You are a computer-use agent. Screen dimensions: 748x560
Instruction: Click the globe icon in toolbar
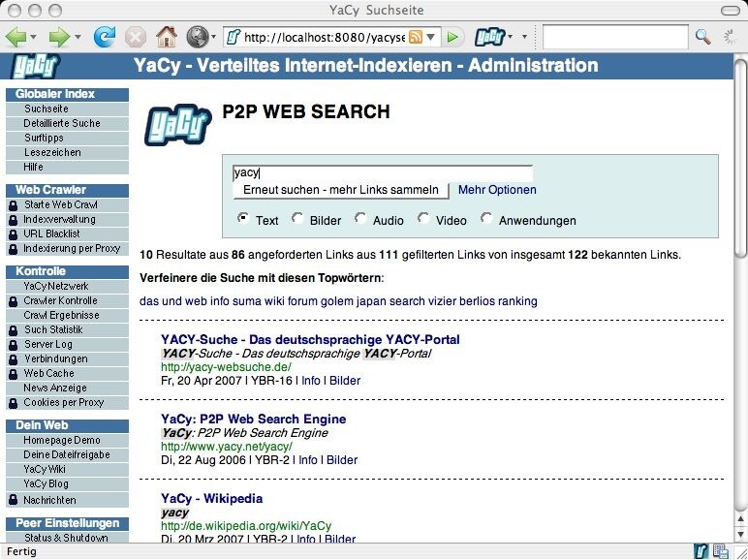click(197, 36)
